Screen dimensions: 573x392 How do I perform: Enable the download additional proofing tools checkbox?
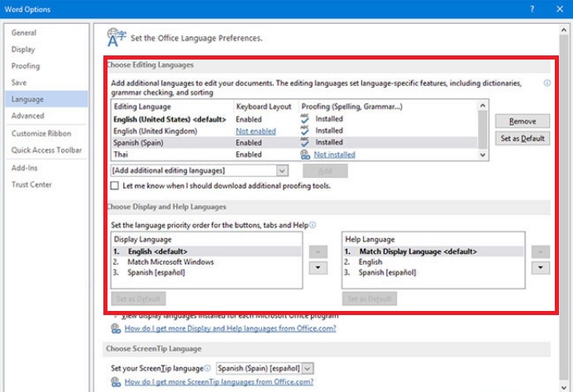[115, 186]
